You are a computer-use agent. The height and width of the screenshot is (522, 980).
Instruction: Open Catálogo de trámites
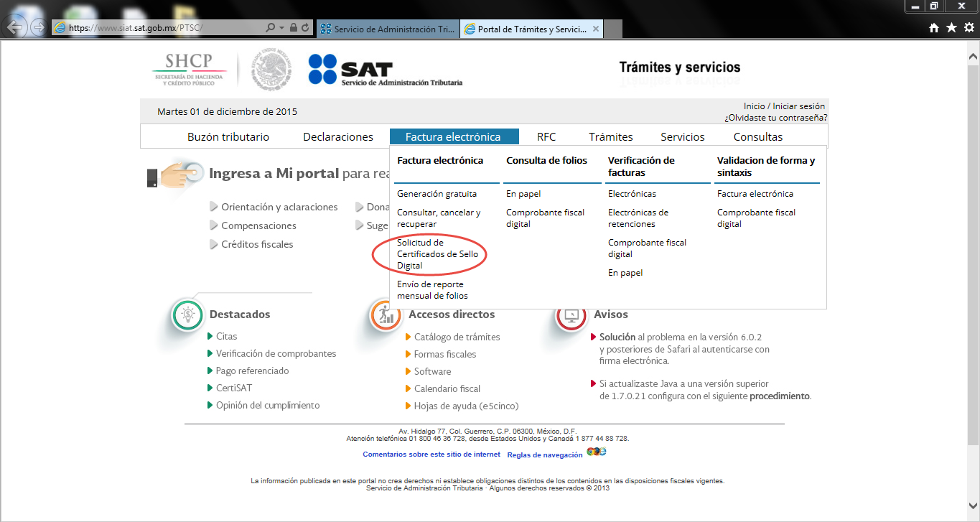pyautogui.click(x=457, y=337)
